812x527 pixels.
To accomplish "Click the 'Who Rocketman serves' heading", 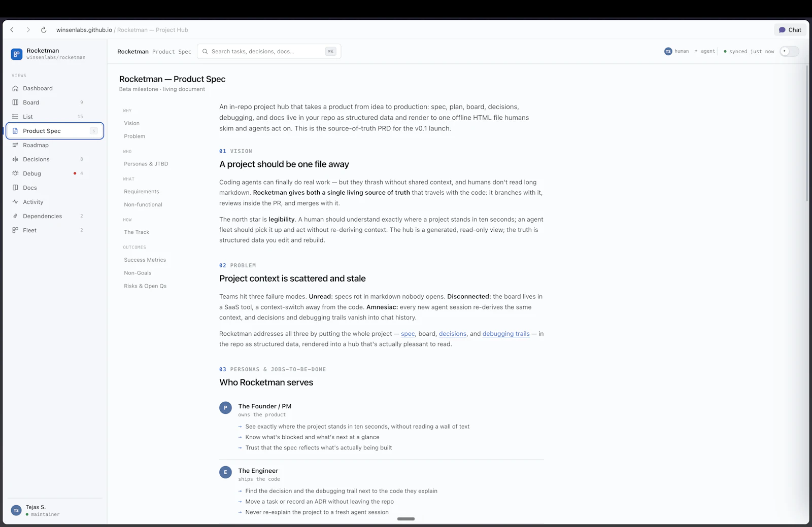I will click(x=266, y=382).
